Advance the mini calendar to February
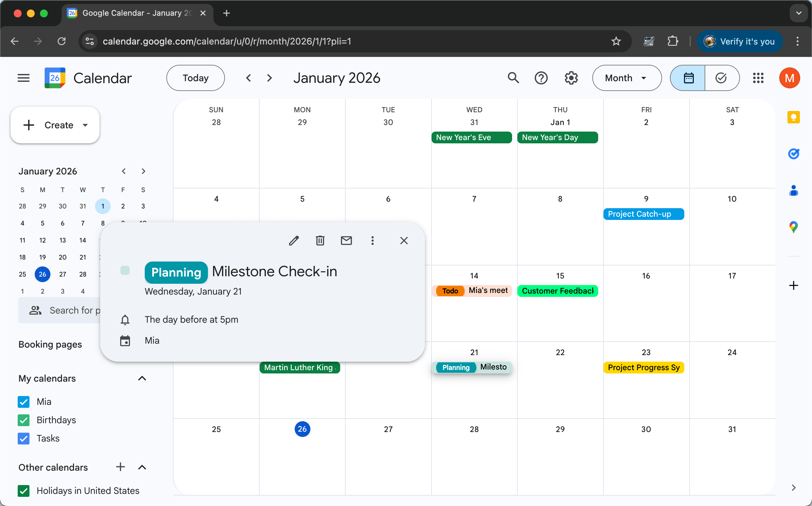This screenshot has width=812, height=506. click(143, 171)
